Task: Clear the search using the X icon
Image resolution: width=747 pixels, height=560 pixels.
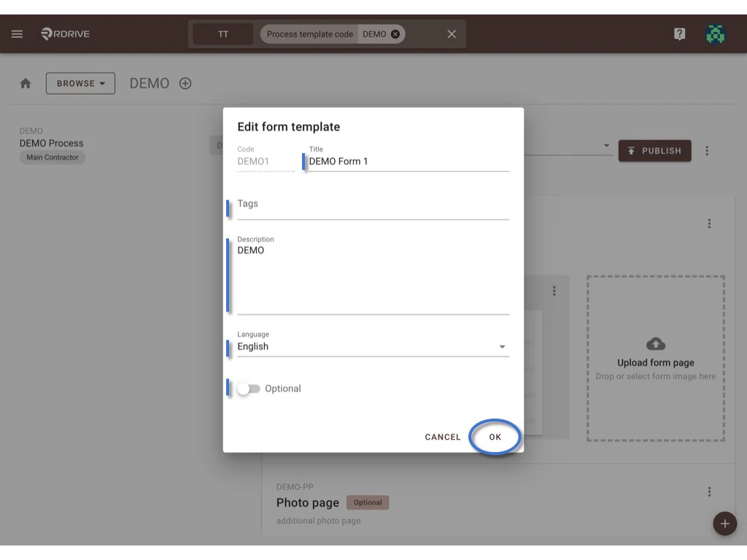Action: [451, 34]
